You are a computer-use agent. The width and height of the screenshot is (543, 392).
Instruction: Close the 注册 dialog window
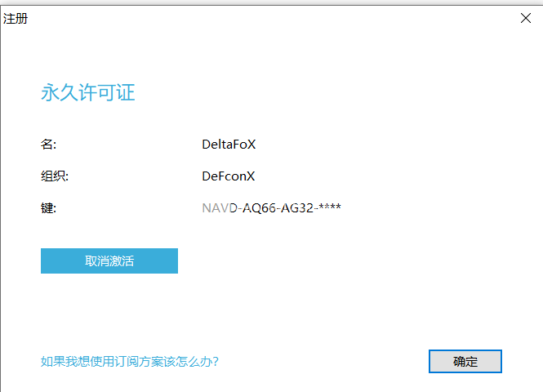point(525,18)
